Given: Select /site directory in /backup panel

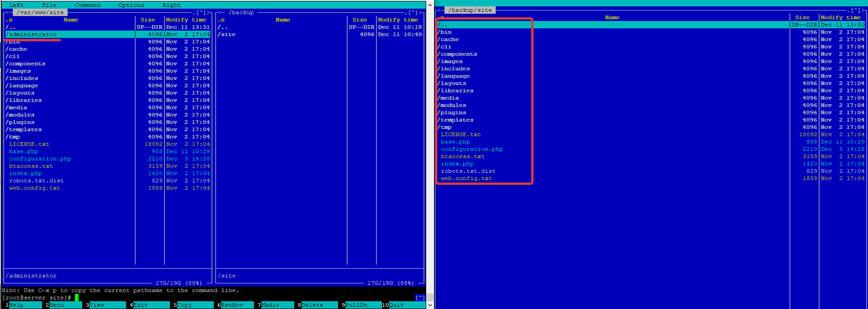Looking at the screenshot, I should [x=319, y=34].
